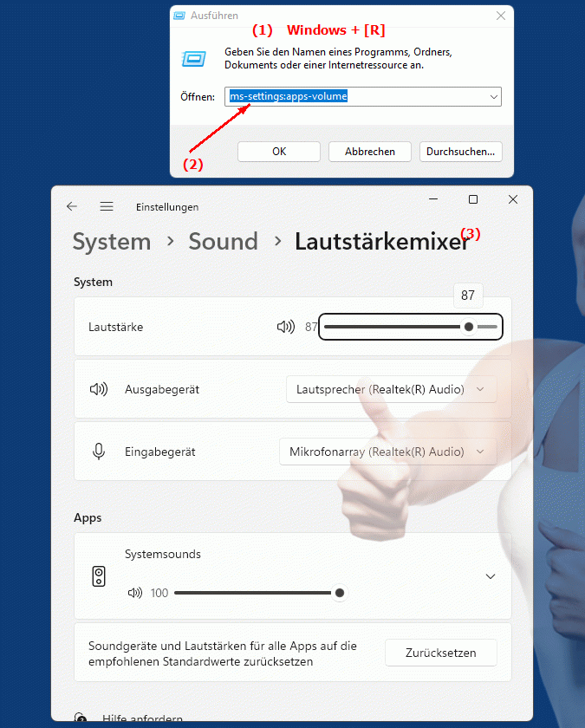Mute the system volume via the Lautstärke speaker icon
The image size is (585, 728).
(285, 327)
